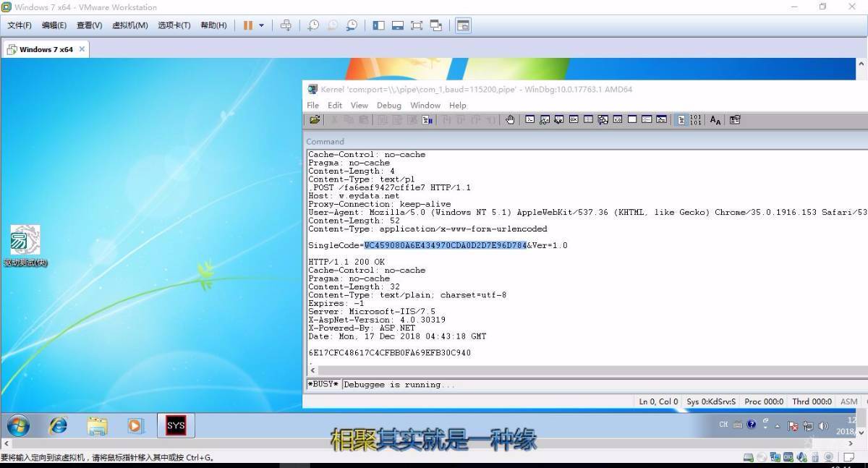Toggle the VMware thumbnail bar icon
Image resolution: width=868 pixels, height=468 pixels.
tap(397, 25)
